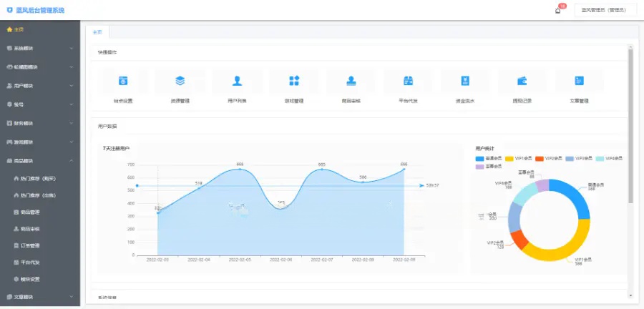Toggle VIP1会员 legend series visibility
The height and width of the screenshot is (309, 644).
point(519,158)
